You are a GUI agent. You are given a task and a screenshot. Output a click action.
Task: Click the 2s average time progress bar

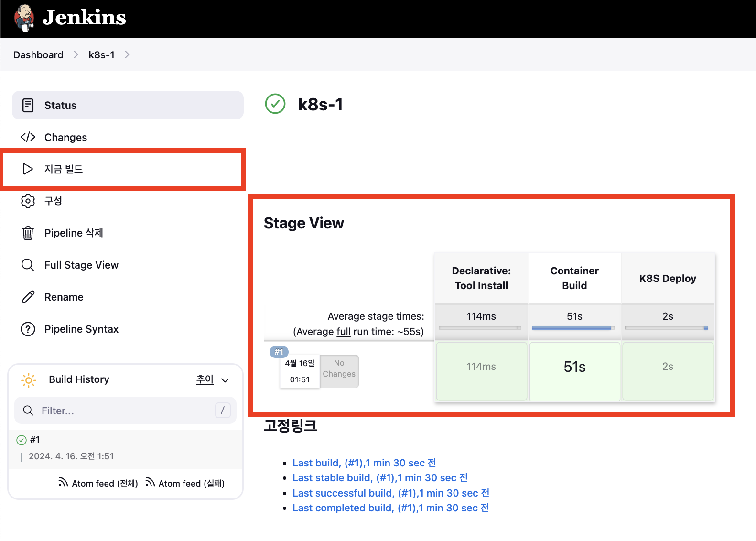[666, 328]
